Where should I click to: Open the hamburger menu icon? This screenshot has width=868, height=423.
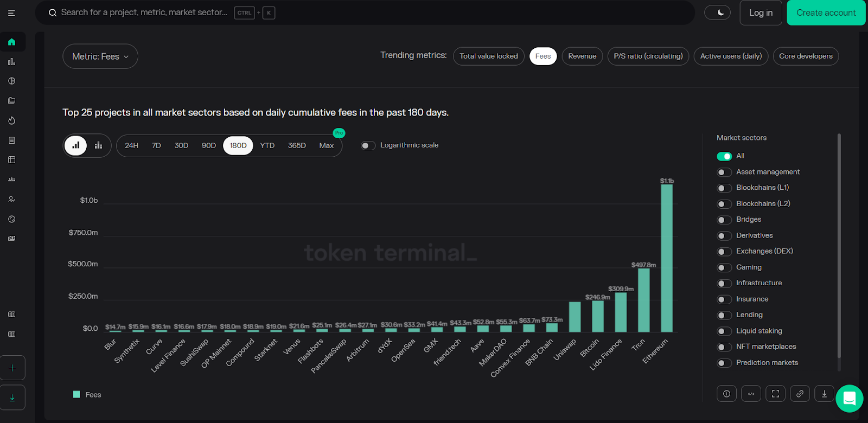11,13
